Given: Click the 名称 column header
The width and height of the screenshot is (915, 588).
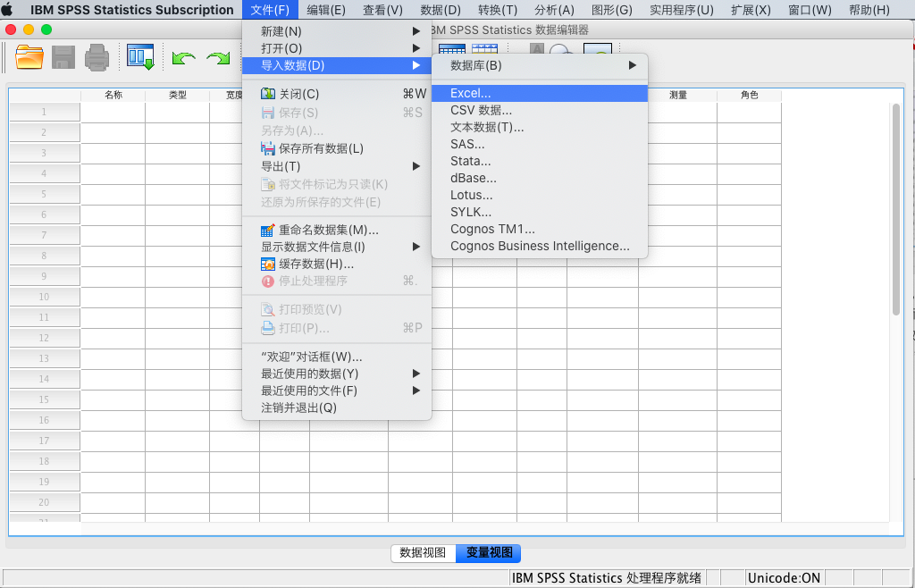Looking at the screenshot, I should pyautogui.click(x=113, y=95).
